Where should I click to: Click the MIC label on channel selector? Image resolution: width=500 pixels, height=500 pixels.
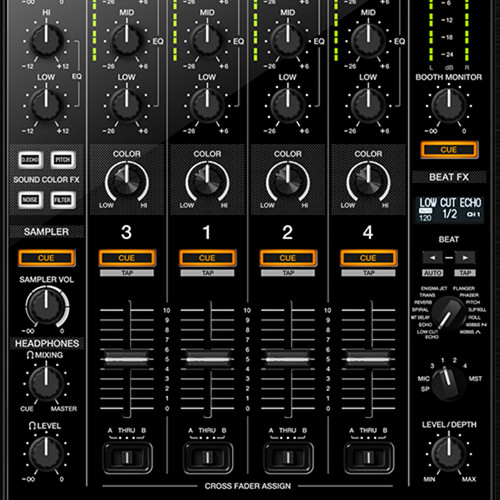pyautogui.click(x=423, y=379)
